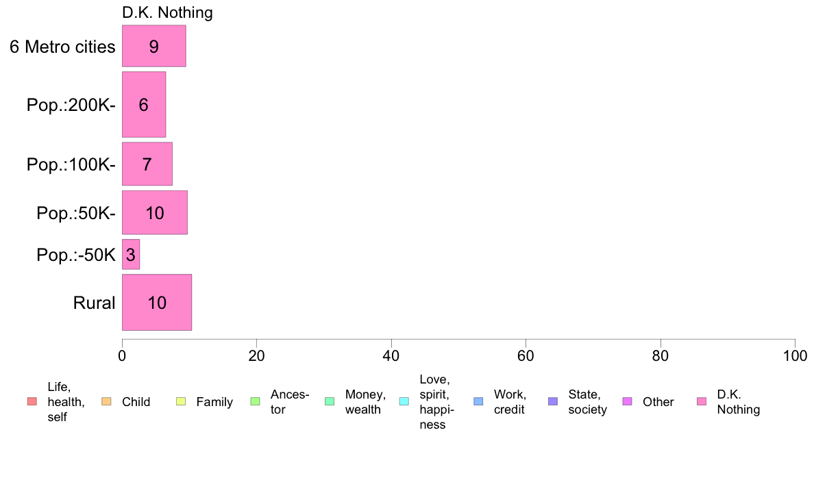Click the Pop.:-50K bar showing 3

131,254
